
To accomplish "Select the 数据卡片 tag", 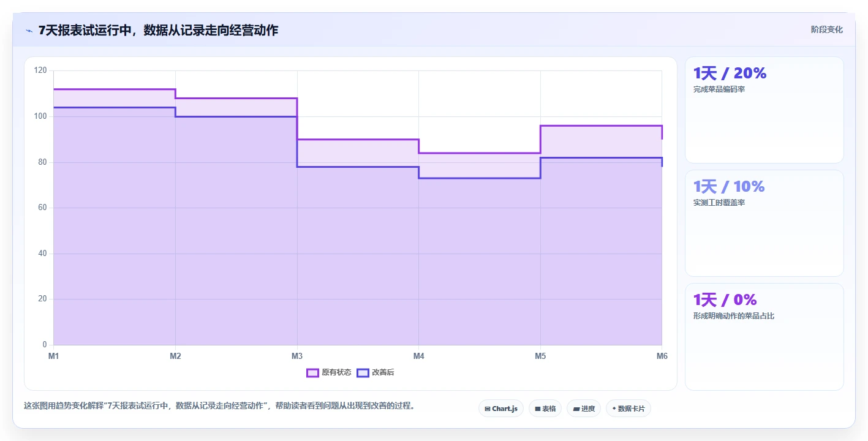I will 628,409.
